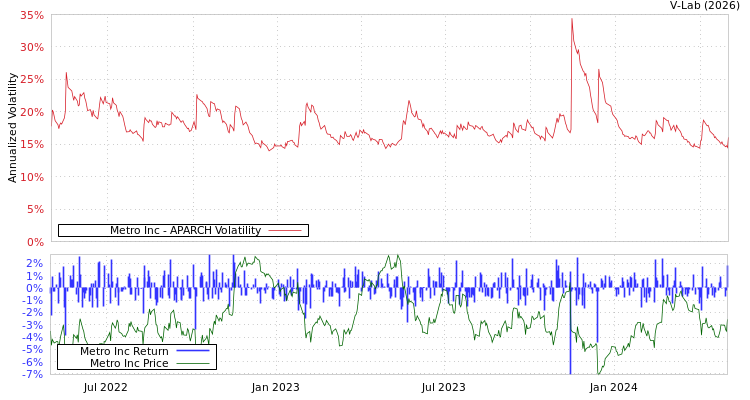750x400 pixels.
Task: Select the -1% label on return axis
Action: click(33, 301)
